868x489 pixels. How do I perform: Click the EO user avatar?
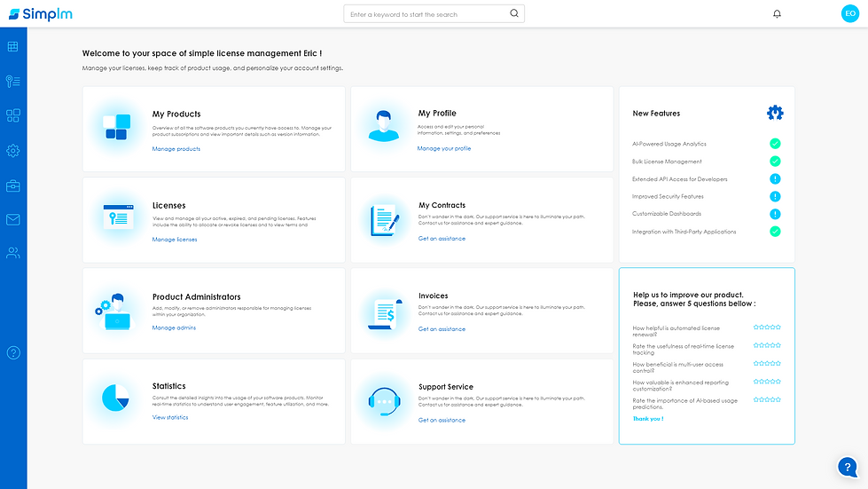point(849,13)
